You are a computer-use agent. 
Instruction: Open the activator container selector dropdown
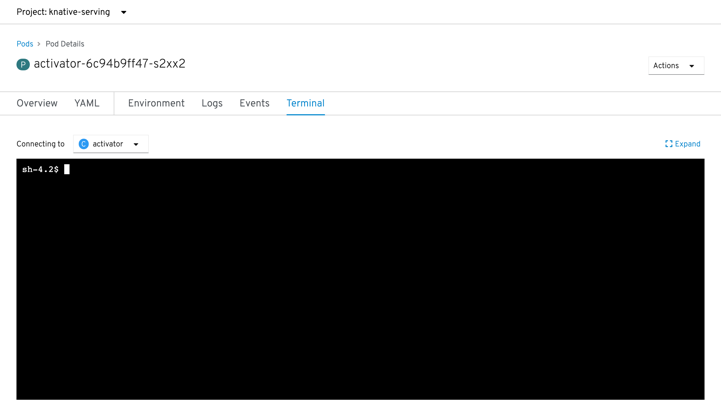click(x=111, y=144)
